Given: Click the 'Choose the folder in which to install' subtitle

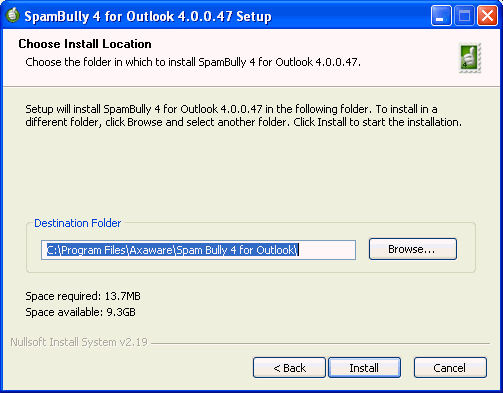Looking at the screenshot, I should click(193, 62).
